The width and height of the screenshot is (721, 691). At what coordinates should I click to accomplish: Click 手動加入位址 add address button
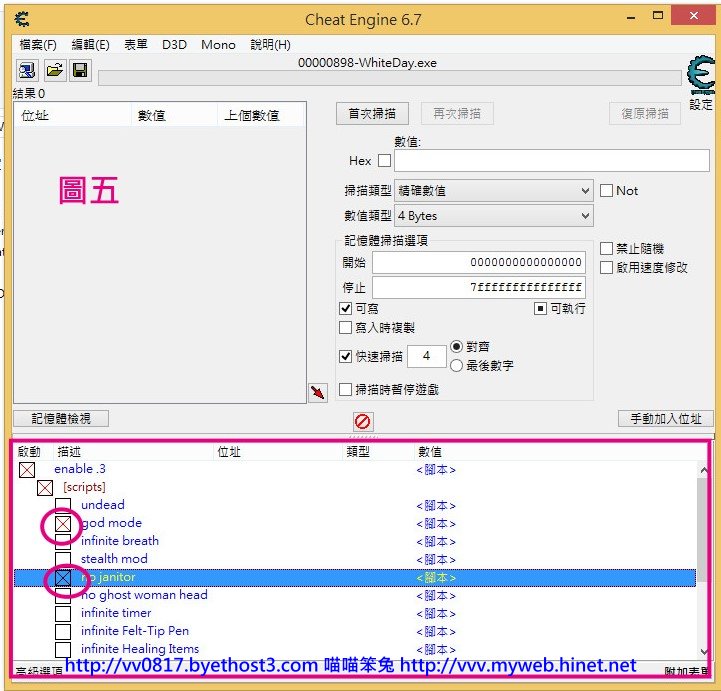666,418
